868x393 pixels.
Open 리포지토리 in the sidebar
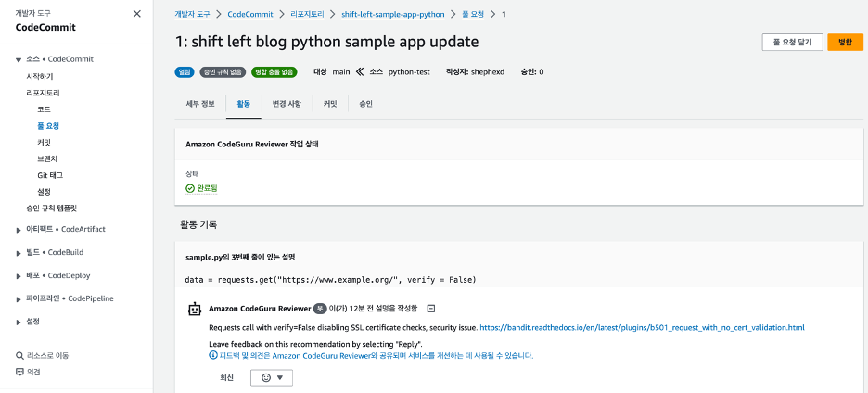pyautogui.click(x=43, y=93)
